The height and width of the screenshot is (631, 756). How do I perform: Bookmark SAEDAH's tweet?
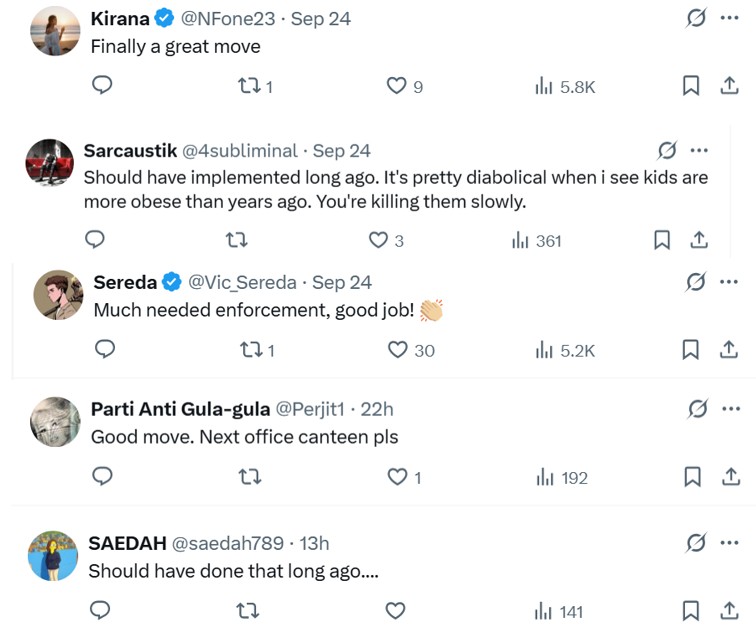click(x=690, y=610)
